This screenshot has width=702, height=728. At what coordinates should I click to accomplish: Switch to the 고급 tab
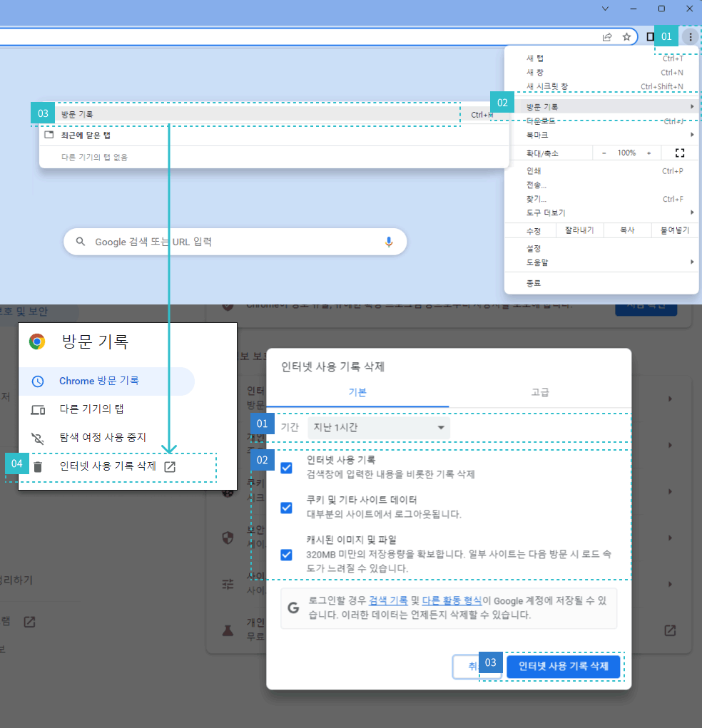pyautogui.click(x=540, y=392)
